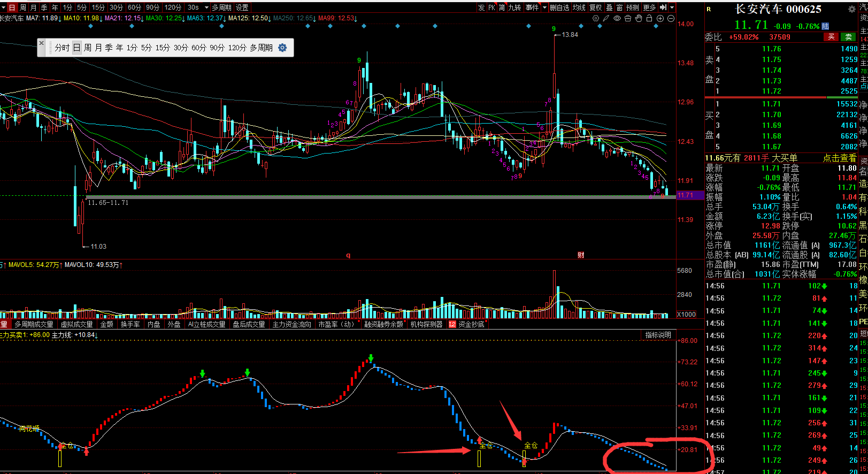The height and width of the screenshot is (474, 868).
Task: Open the toolbox icon above chart
Action: [x=628, y=18]
